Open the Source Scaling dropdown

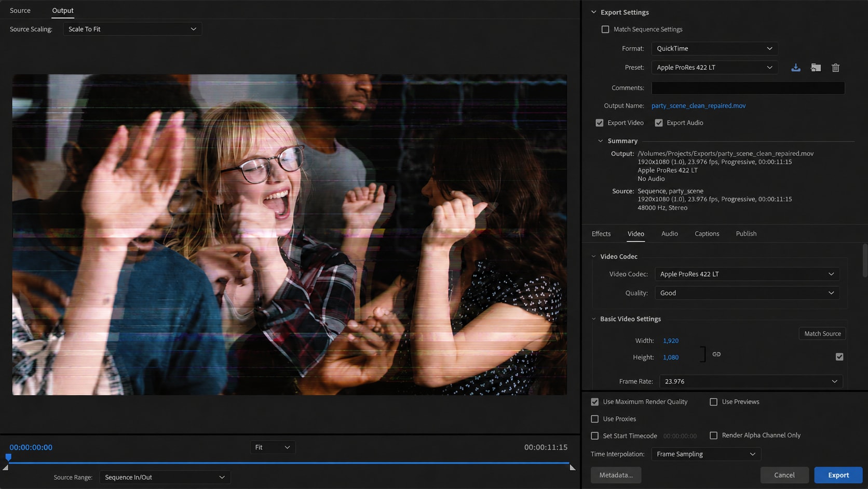pos(132,29)
